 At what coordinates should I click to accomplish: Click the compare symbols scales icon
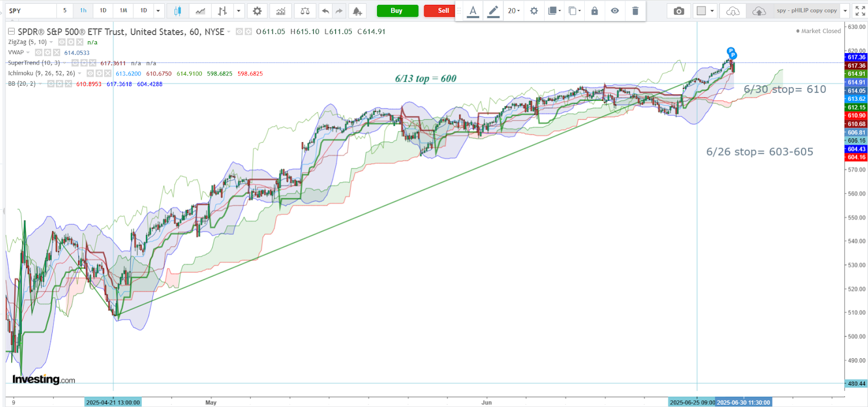tap(305, 11)
